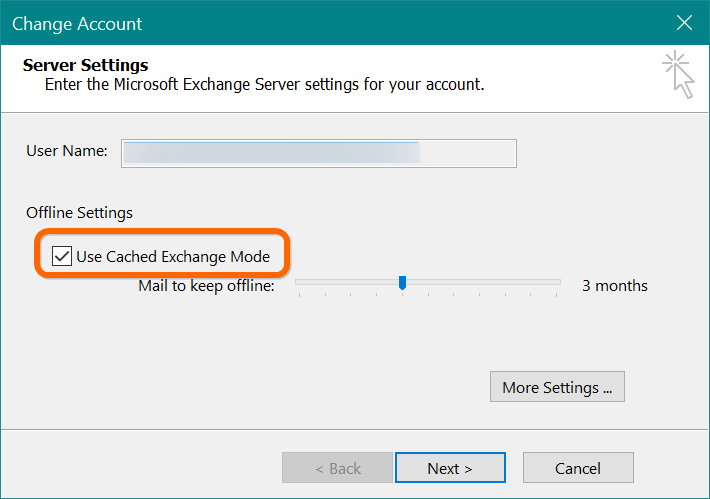The width and height of the screenshot is (710, 499).
Task: Click the cursor wizard icon in header
Action: pyautogui.click(x=678, y=76)
